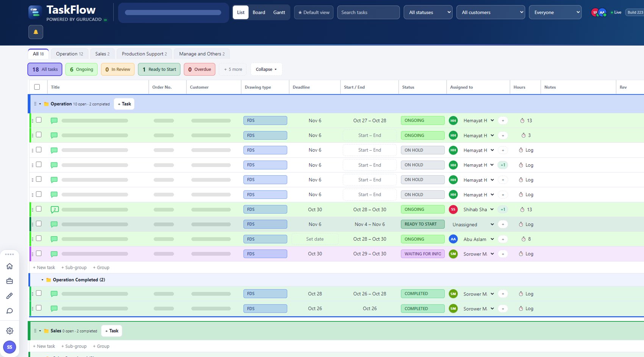
Task: Click + Task in the Sales group
Action: [112, 331]
